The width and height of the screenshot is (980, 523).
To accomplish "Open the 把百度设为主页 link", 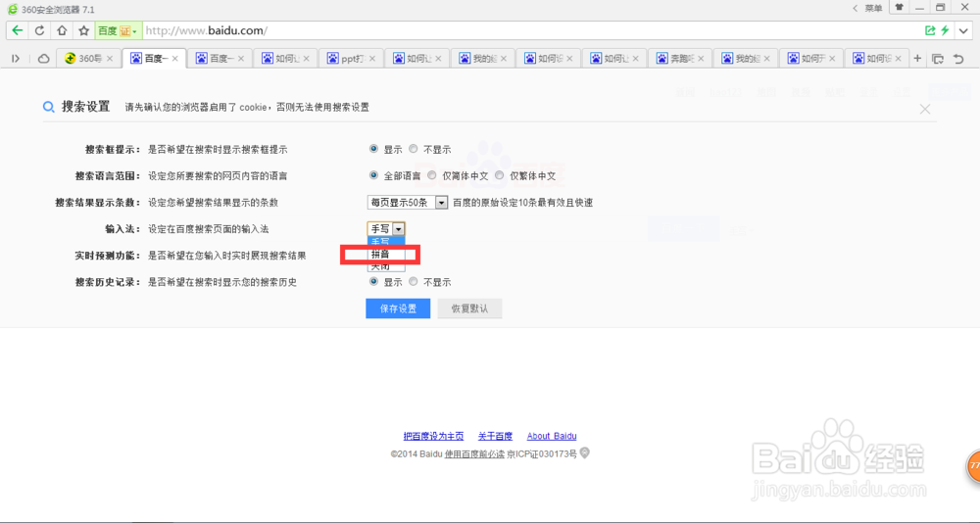I will point(434,436).
